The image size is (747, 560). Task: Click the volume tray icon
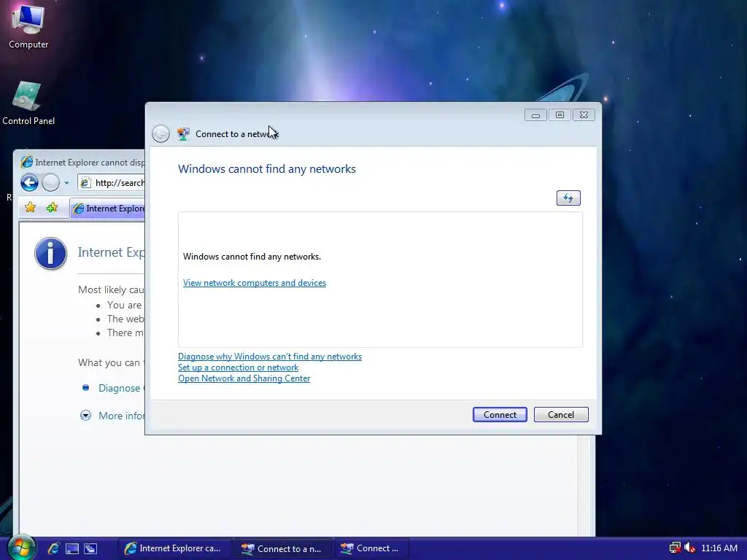(689, 548)
